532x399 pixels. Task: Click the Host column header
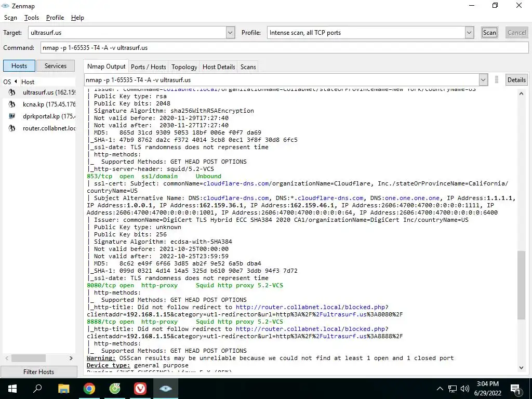[47, 82]
